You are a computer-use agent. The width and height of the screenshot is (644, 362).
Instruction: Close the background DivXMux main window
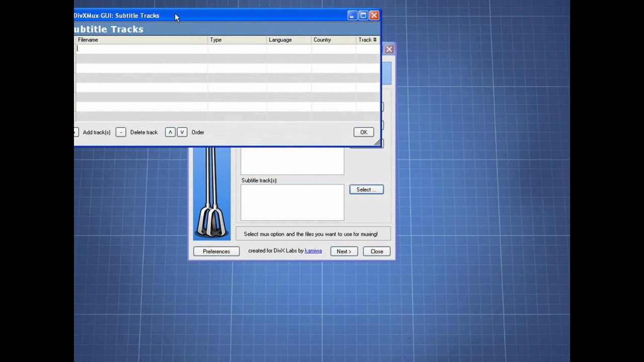tap(389, 49)
